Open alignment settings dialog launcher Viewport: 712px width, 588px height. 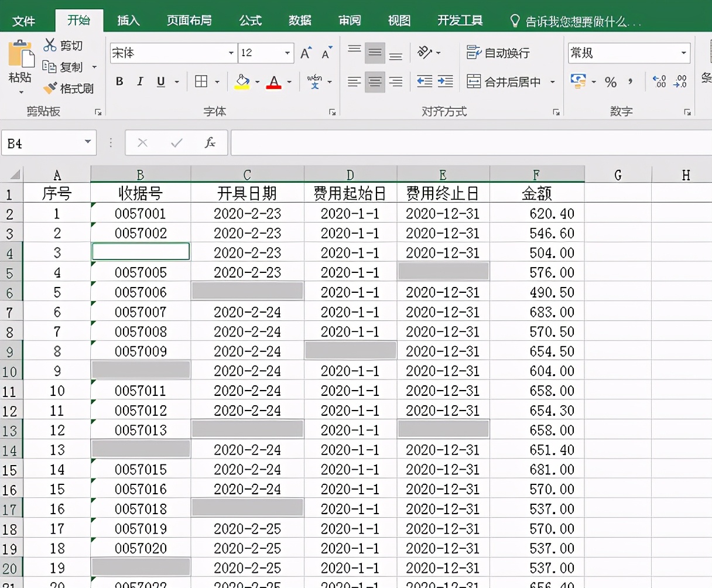[556, 112]
